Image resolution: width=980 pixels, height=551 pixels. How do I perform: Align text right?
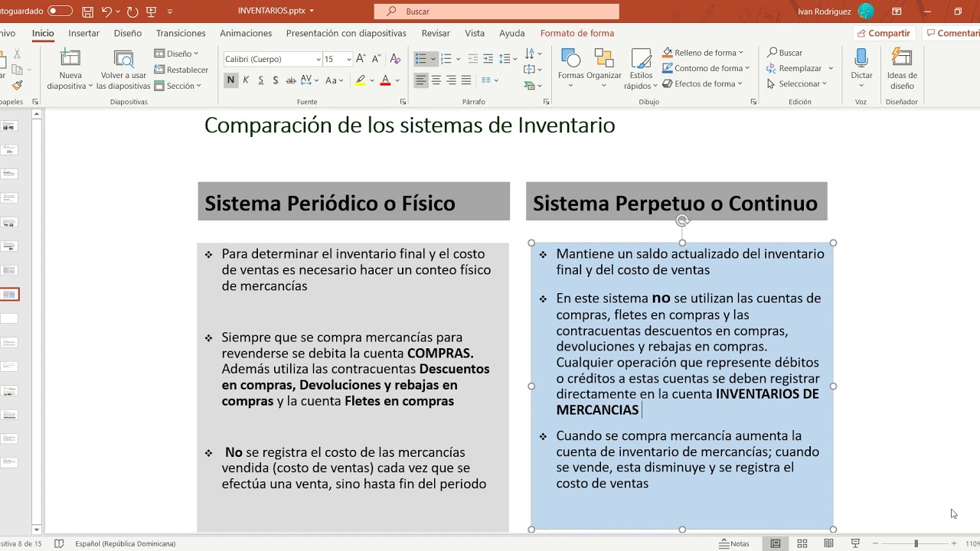click(x=451, y=80)
